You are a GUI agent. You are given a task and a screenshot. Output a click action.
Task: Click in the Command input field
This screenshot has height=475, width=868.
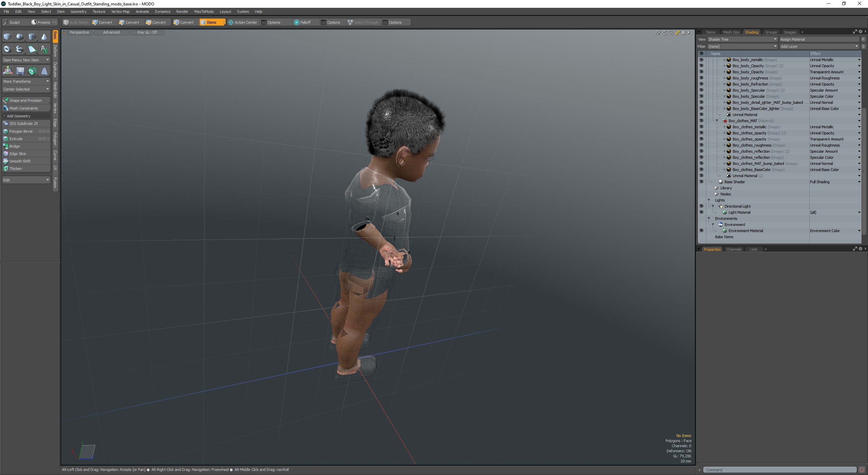click(x=780, y=470)
